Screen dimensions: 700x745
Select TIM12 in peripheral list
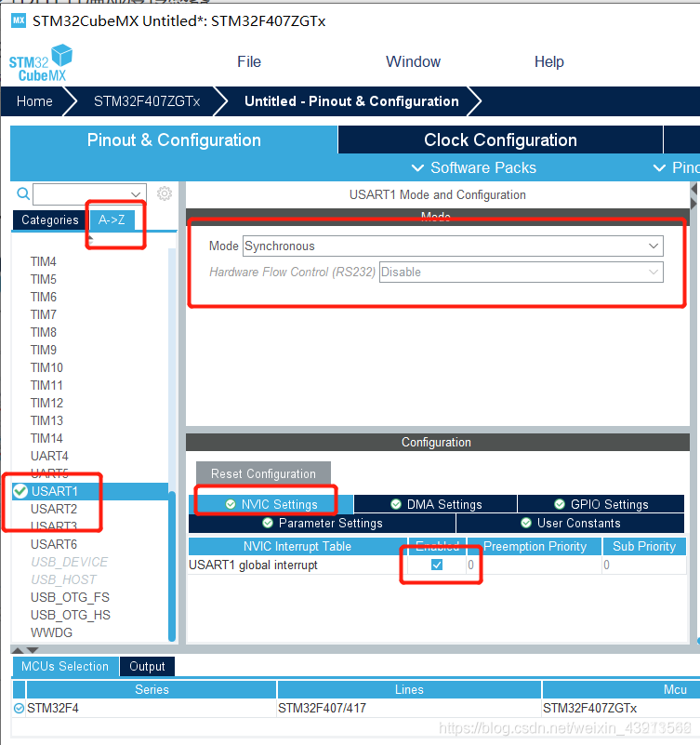pos(46,403)
